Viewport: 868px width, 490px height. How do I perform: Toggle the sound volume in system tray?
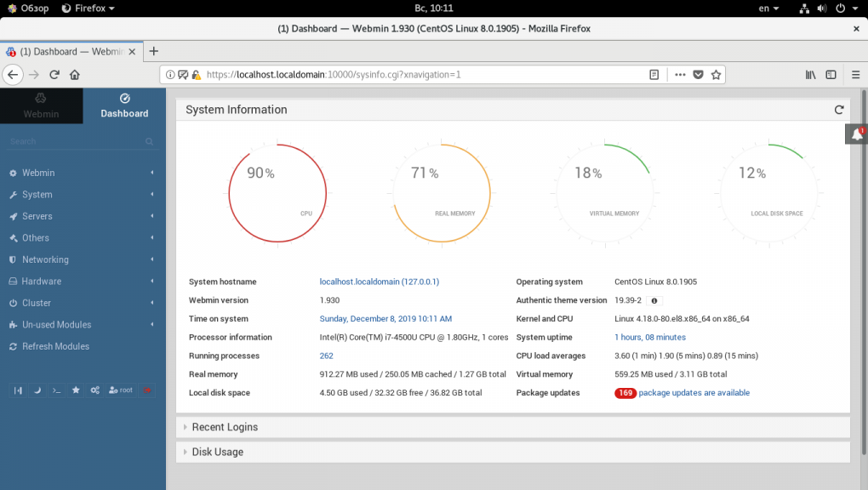pos(821,8)
